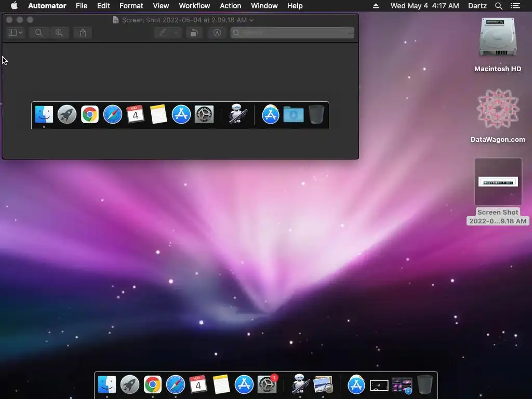Select the highlight pen tool in Preview
The width and height of the screenshot is (532, 399).
(x=163, y=33)
